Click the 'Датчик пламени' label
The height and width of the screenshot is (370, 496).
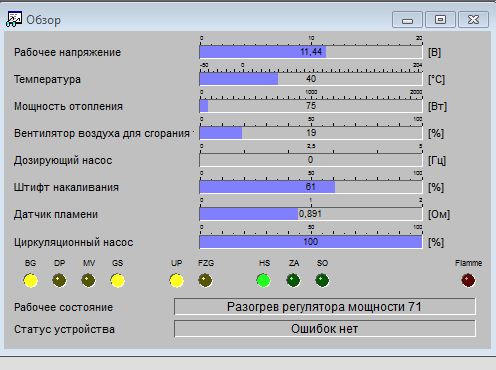pyautogui.click(x=56, y=214)
